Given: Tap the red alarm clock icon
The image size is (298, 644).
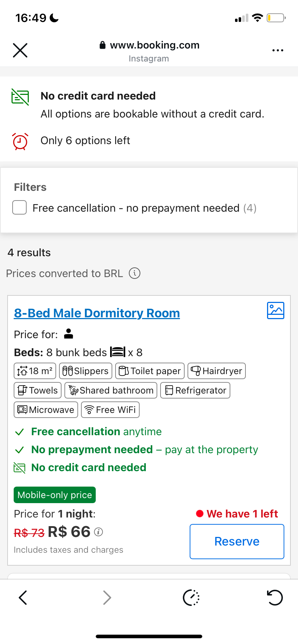Looking at the screenshot, I should coord(20,141).
